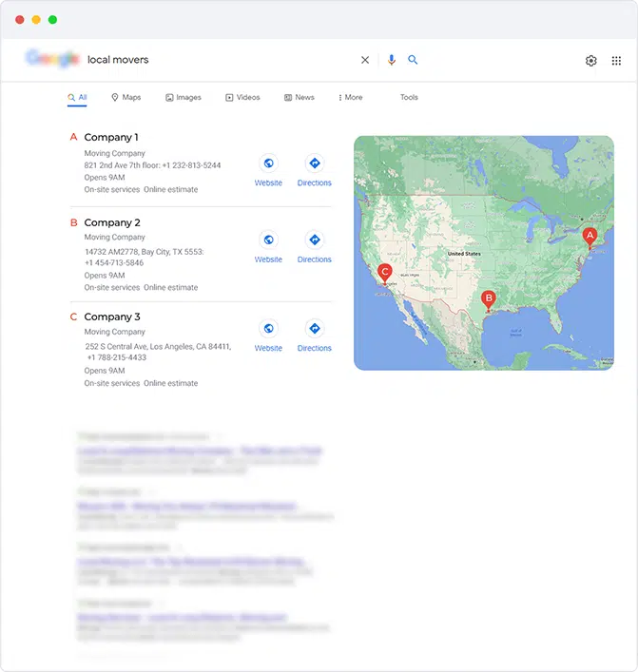Open the Videos search tab
638x672 pixels.
coord(242,98)
